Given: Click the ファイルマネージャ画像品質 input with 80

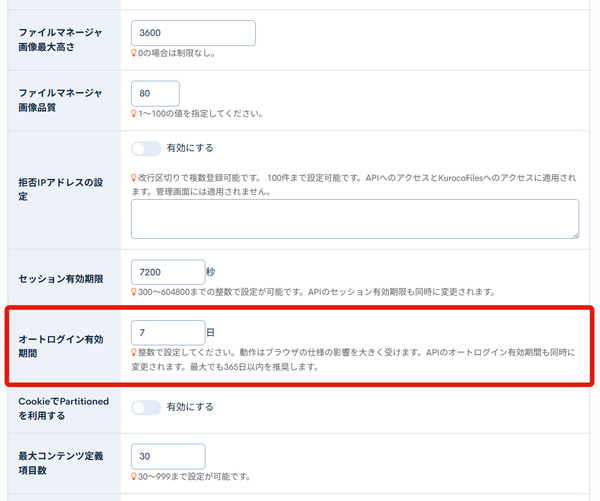Looking at the screenshot, I should pyautogui.click(x=155, y=93).
